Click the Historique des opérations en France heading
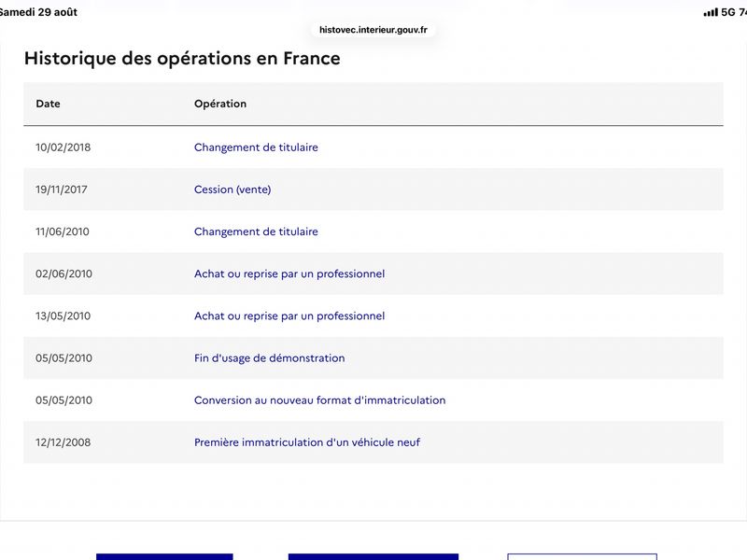This screenshot has width=747, height=560. tap(182, 59)
